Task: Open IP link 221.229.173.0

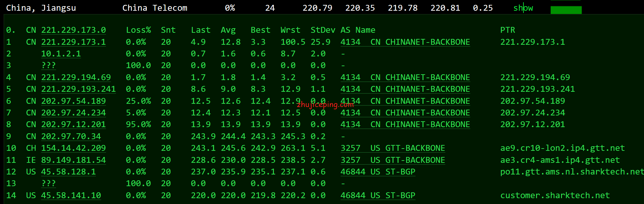Action: (x=73, y=30)
